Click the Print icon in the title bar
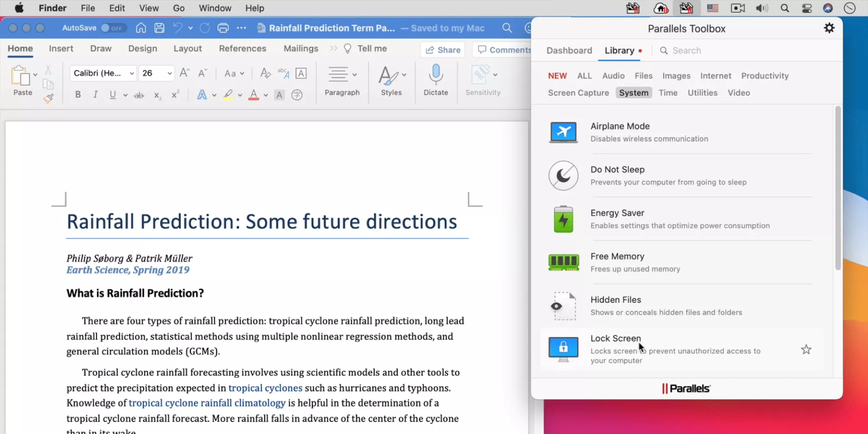The image size is (868, 434). tap(223, 28)
